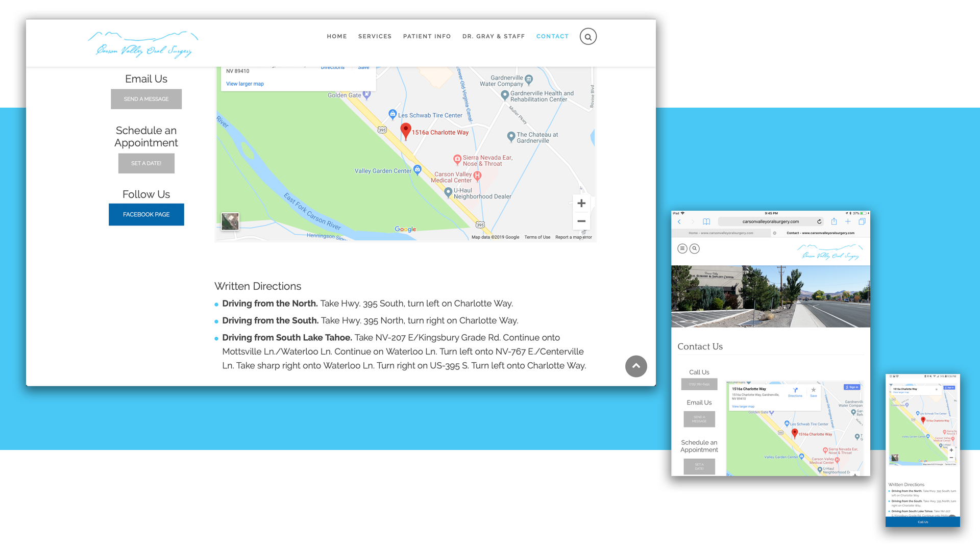Viewport: 980px width, 551px height.
Task: Switch to Home tab in iPad Safari
Action: coord(721,233)
